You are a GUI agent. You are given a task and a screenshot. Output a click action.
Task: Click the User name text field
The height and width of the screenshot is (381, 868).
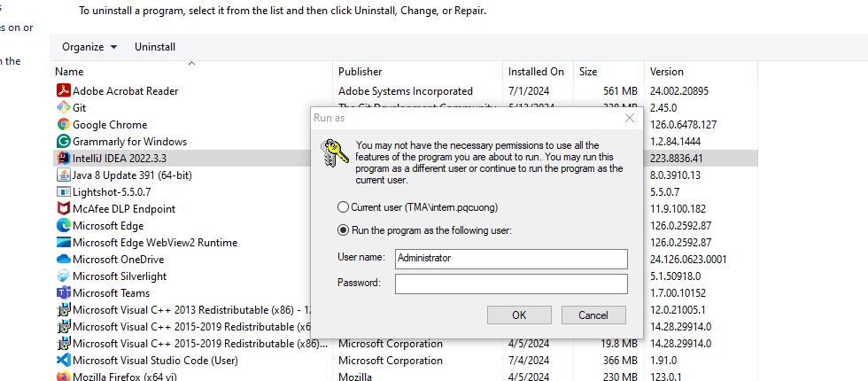pyautogui.click(x=511, y=258)
